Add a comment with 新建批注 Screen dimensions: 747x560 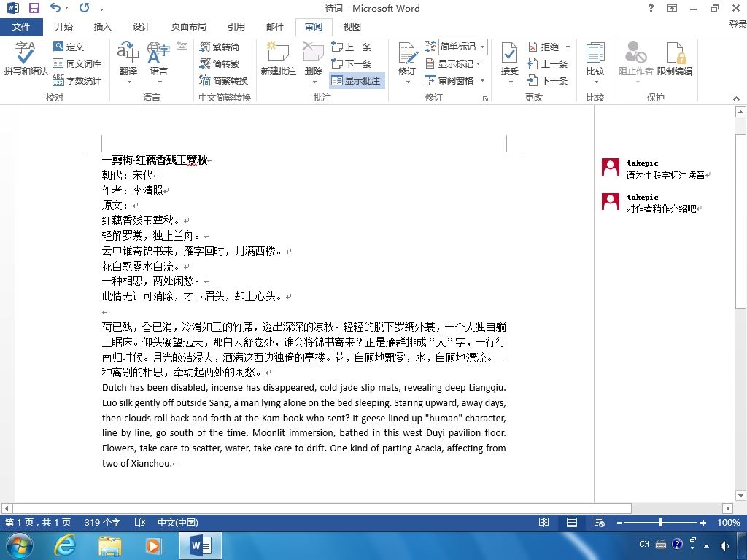(278, 59)
